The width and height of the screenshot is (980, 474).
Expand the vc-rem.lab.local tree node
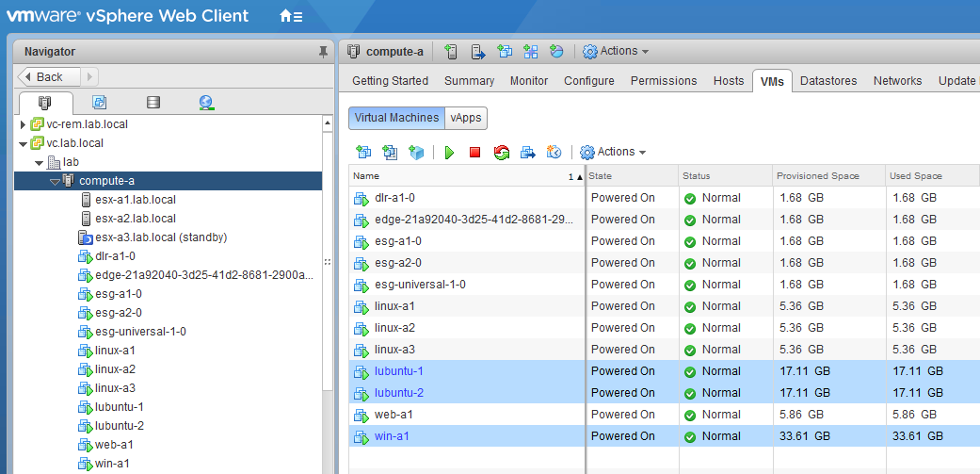(24, 124)
